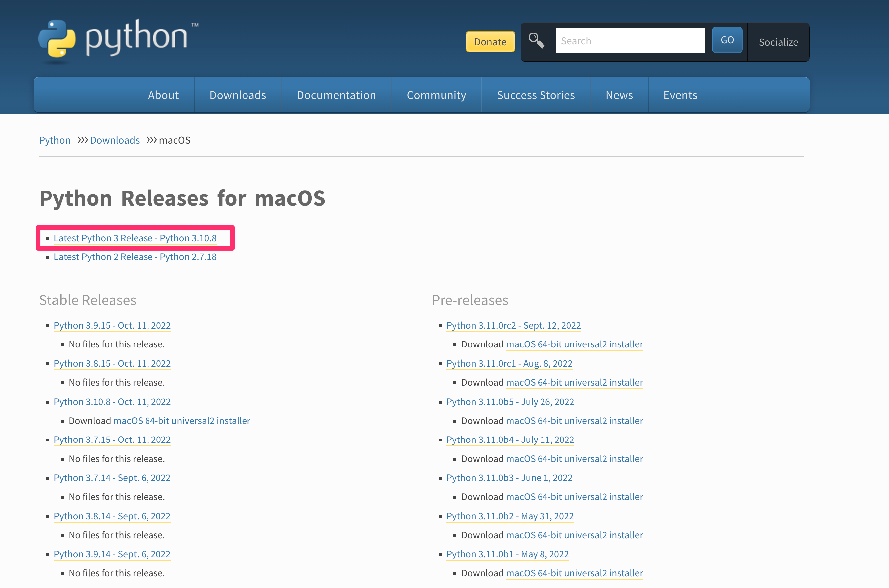Viewport: 889px width, 588px height.
Task: Download 3.11.0b1 macOS universal2 installer
Action: click(x=574, y=573)
